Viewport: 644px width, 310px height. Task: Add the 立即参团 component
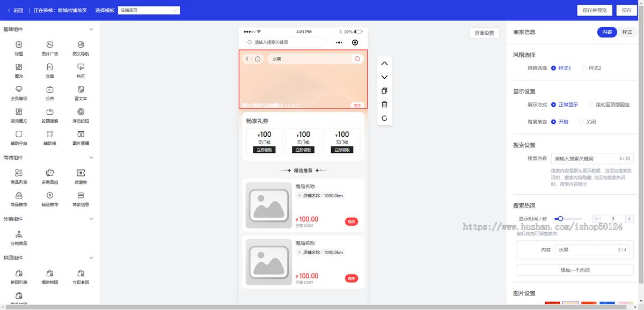[x=80, y=277]
